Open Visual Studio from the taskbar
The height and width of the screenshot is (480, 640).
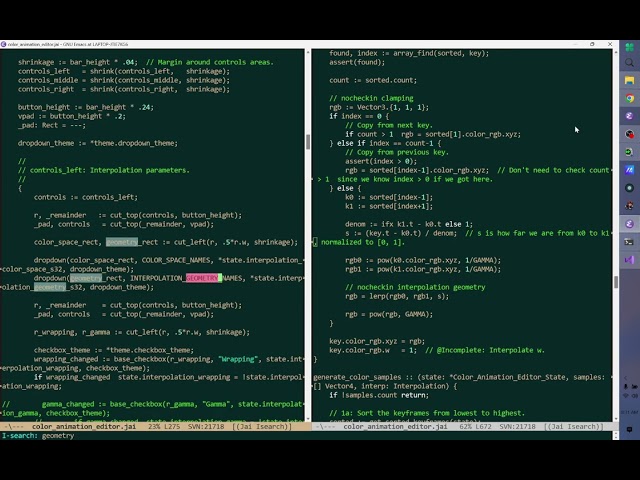629,260
